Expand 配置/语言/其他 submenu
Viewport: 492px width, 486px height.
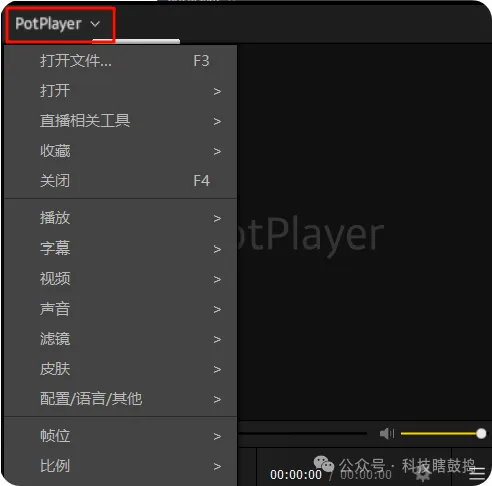(x=121, y=399)
